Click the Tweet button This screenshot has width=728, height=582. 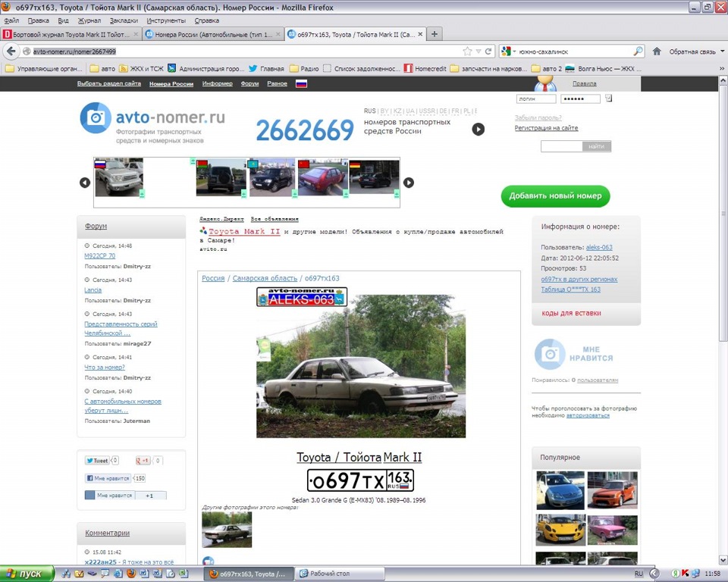click(97, 461)
